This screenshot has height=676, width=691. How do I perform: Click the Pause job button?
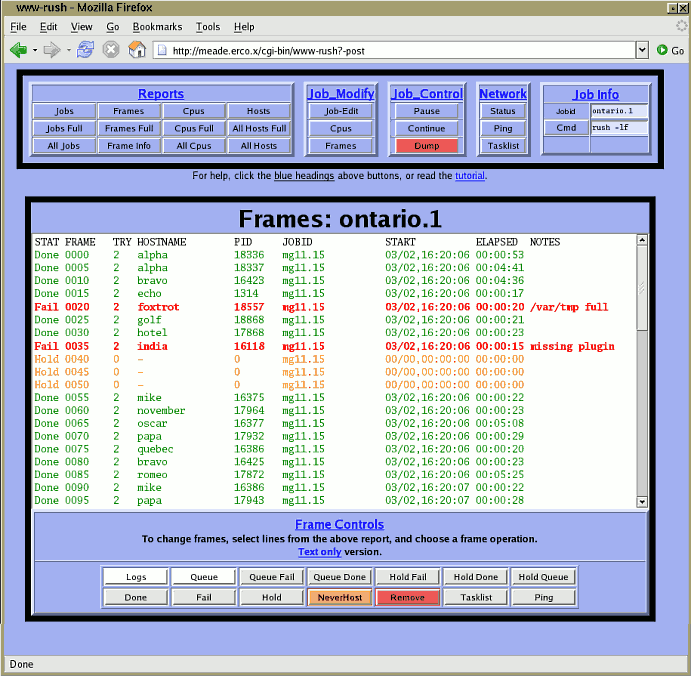click(427, 111)
